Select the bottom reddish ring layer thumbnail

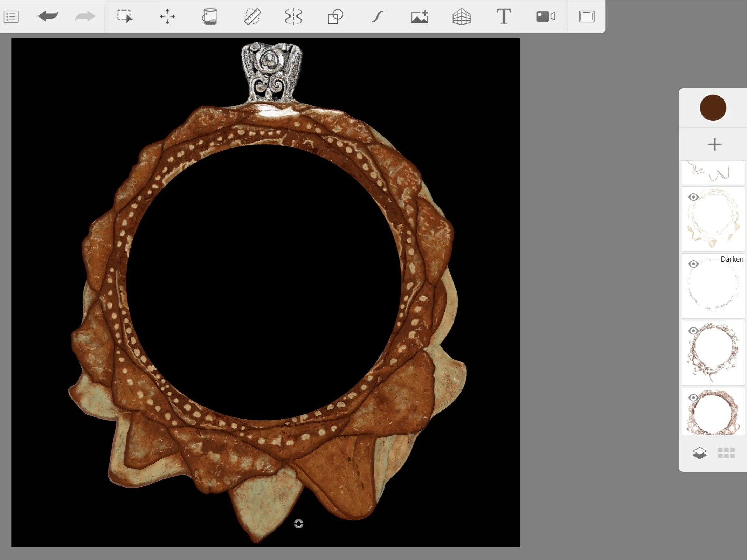click(713, 411)
